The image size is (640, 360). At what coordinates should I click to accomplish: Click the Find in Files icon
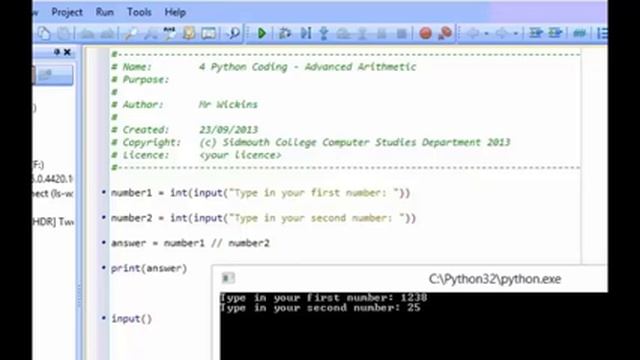(189, 33)
